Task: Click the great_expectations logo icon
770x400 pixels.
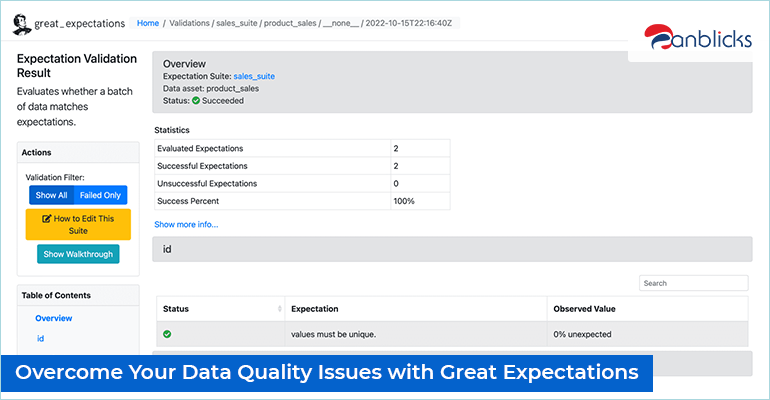Action: (x=22, y=24)
